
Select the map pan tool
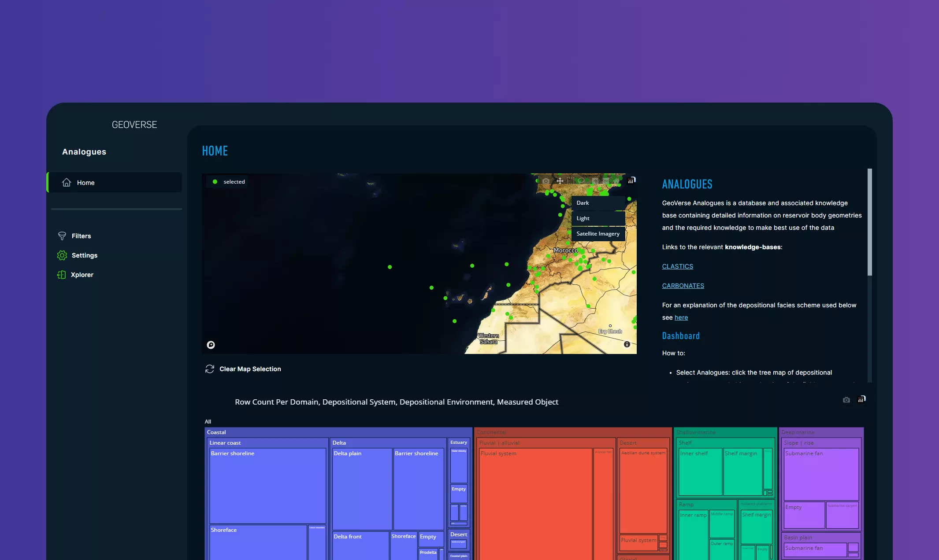coord(560,181)
